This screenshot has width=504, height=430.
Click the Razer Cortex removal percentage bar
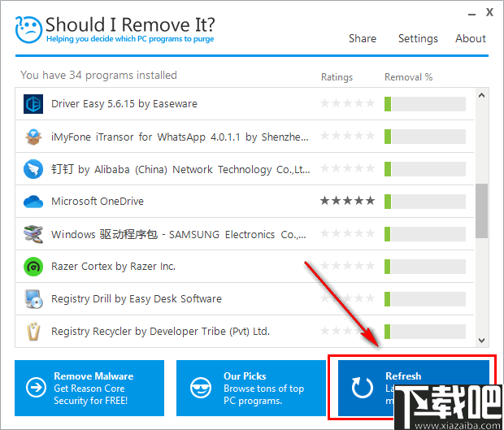pyautogui.click(x=425, y=267)
